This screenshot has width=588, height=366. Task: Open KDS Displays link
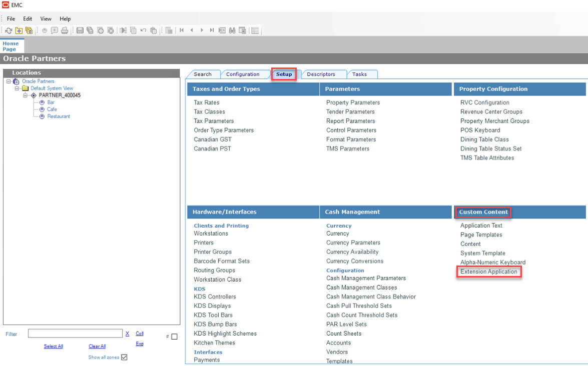click(212, 306)
